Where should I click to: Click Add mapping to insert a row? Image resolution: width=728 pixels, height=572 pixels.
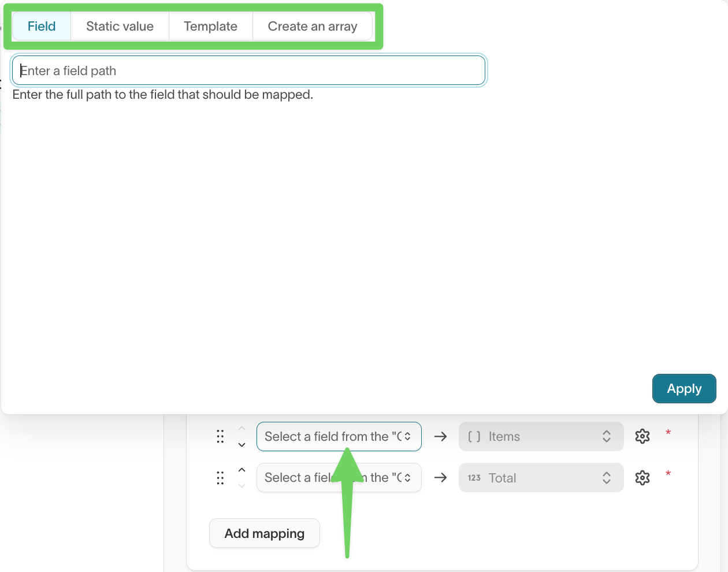click(x=264, y=533)
